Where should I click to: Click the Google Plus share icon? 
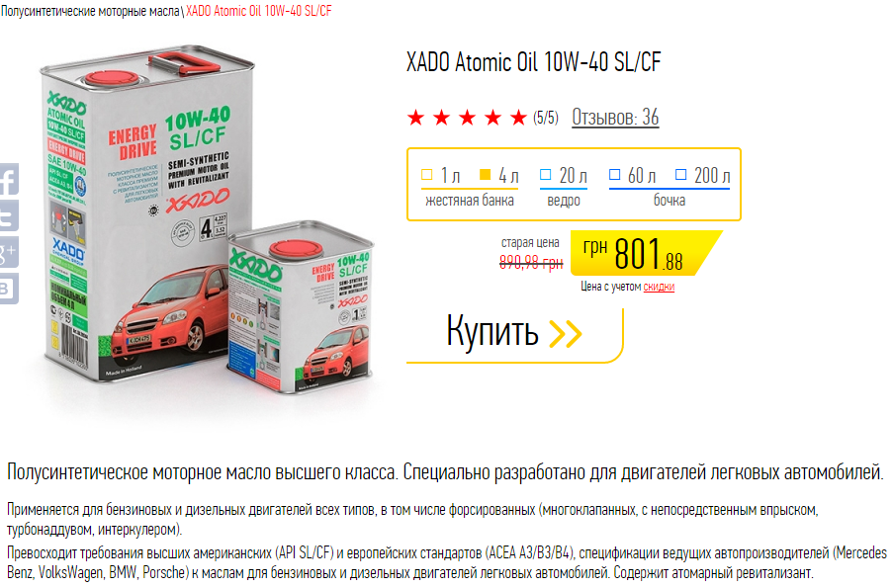[9, 252]
